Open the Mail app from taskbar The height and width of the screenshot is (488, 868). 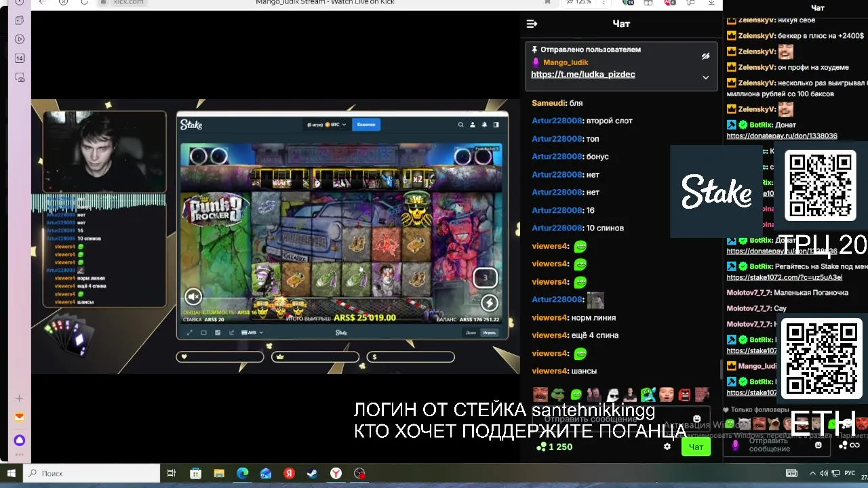click(x=266, y=473)
